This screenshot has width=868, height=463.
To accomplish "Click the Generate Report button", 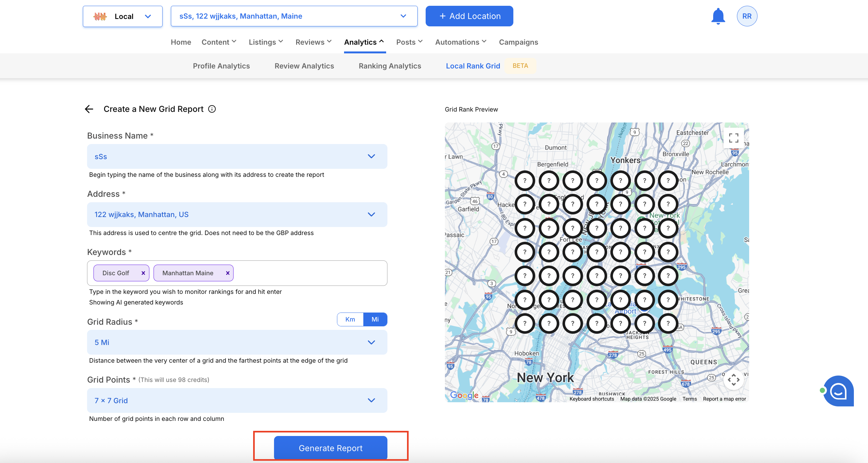I will click(330, 448).
